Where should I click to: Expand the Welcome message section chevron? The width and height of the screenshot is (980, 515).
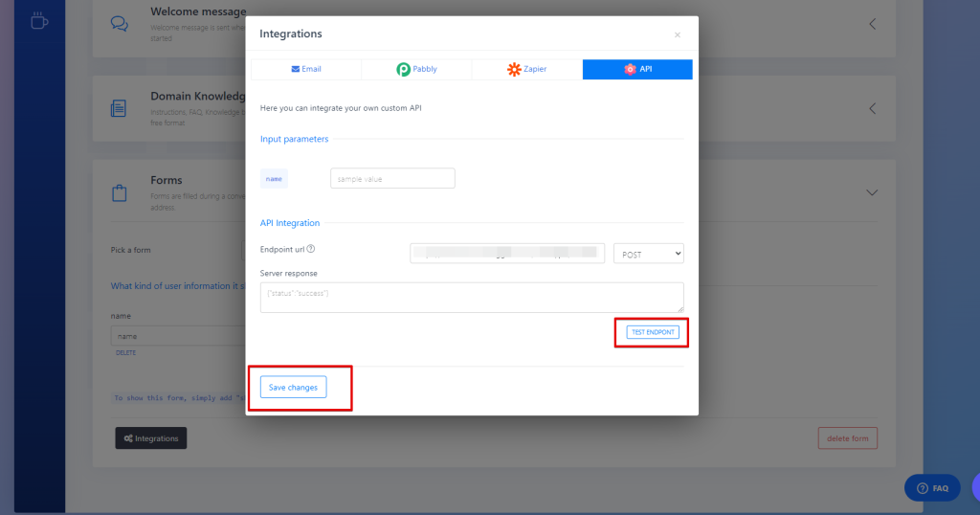click(x=872, y=24)
